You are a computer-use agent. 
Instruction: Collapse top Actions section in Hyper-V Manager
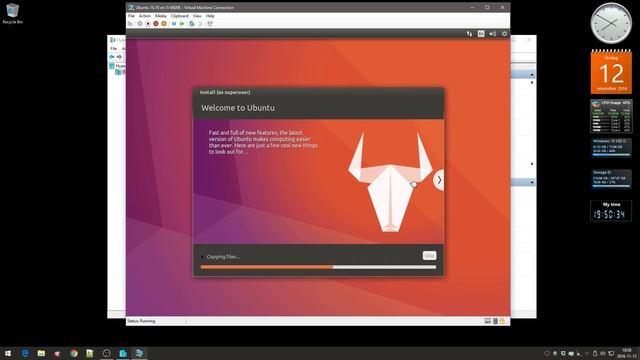tap(531, 75)
